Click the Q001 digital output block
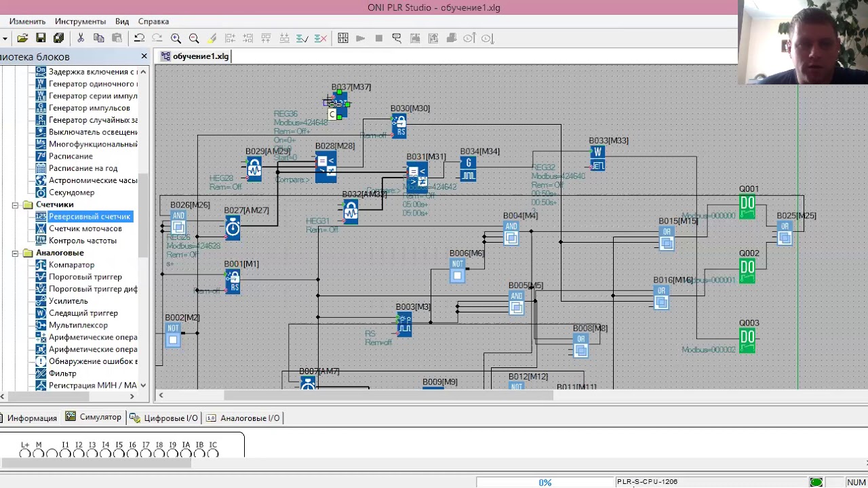This screenshot has height=488, width=868. pyautogui.click(x=747, y=206)
